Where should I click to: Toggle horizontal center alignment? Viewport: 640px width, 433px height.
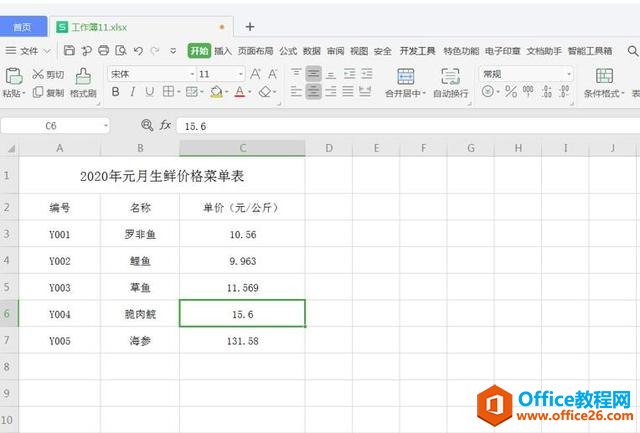tap(313, 91)
